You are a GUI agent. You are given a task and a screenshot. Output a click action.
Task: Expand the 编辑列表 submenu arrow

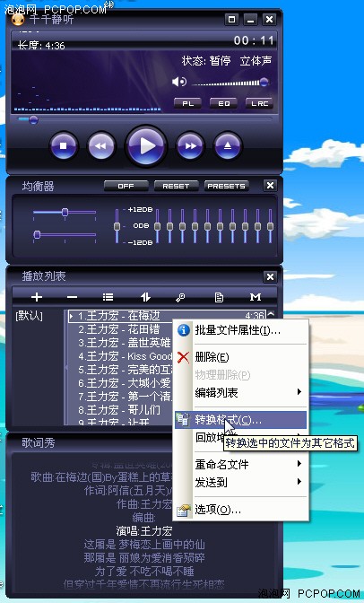point(299,392)
